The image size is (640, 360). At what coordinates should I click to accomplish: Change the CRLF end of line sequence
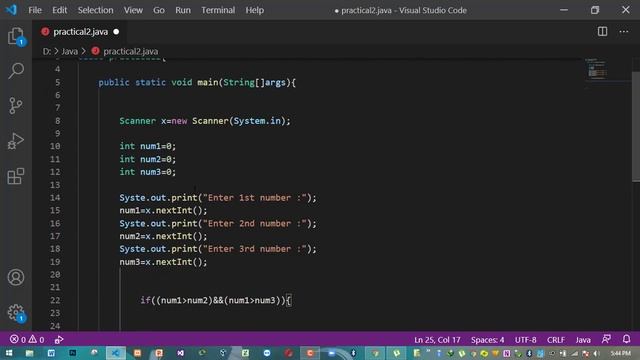[556, 340]
